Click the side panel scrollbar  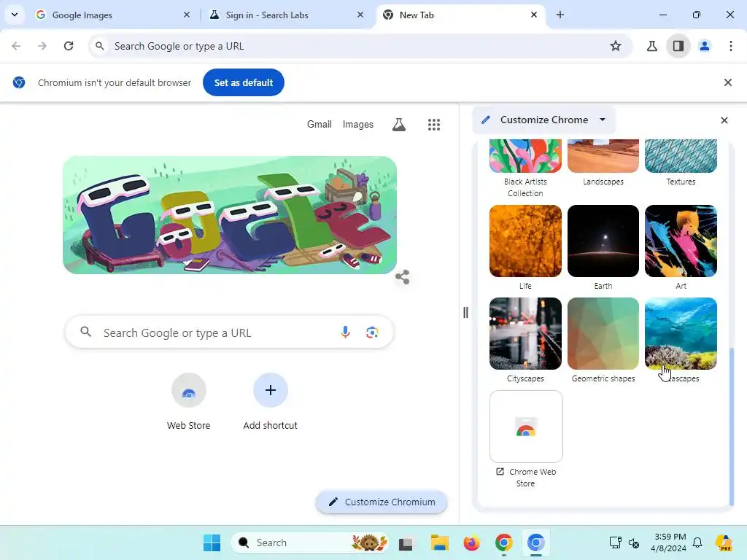[x=732, y=426]
